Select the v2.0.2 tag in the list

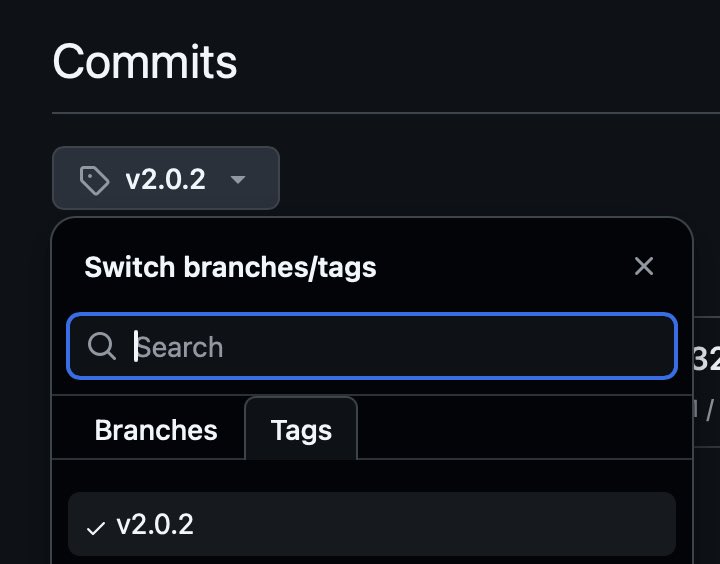372,524
